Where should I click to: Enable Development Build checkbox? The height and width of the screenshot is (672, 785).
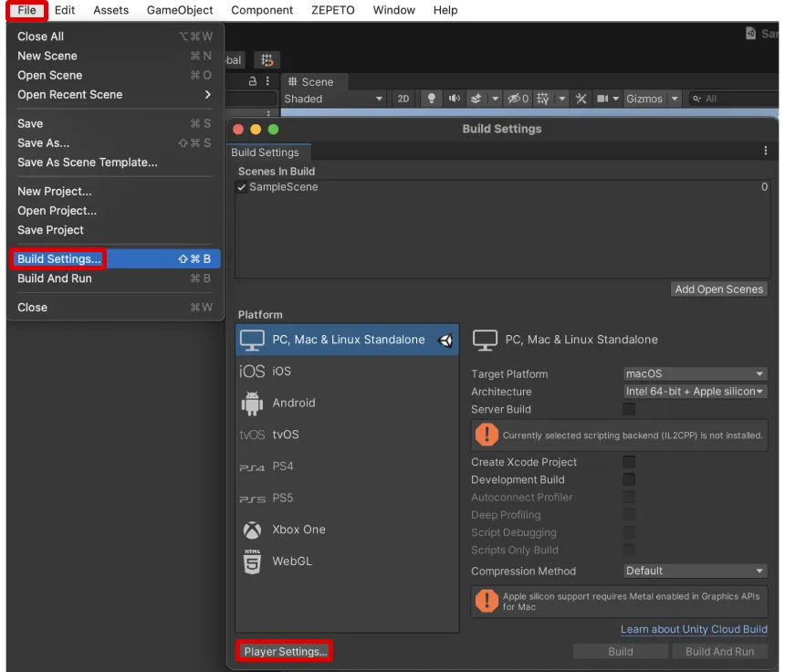click(x=629, y=479)
